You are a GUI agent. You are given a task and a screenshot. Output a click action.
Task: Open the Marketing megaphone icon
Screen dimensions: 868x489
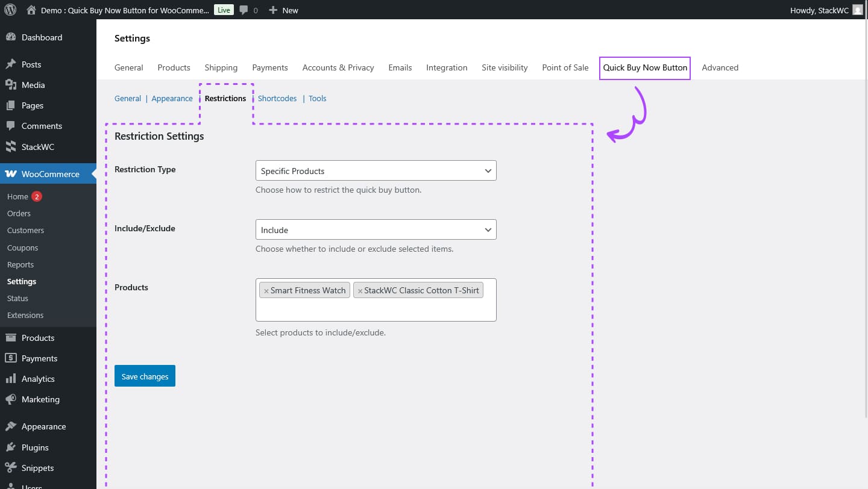(11, 399)
